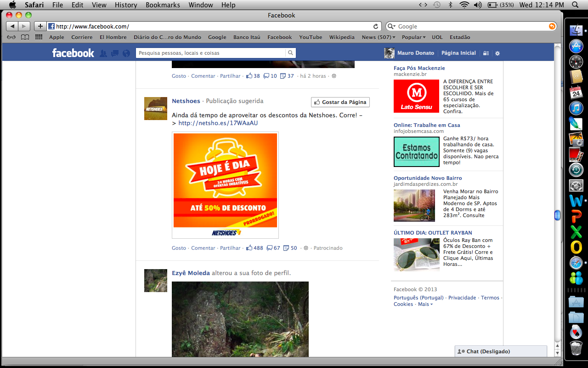
Task: Open the account settings gear in Facebook header
Action: pyautogui.click(x=497, y=53)
